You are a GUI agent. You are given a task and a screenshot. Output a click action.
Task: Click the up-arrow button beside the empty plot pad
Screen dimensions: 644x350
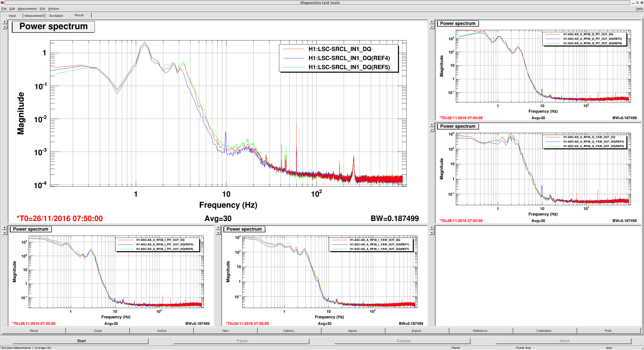click(432, 233)
